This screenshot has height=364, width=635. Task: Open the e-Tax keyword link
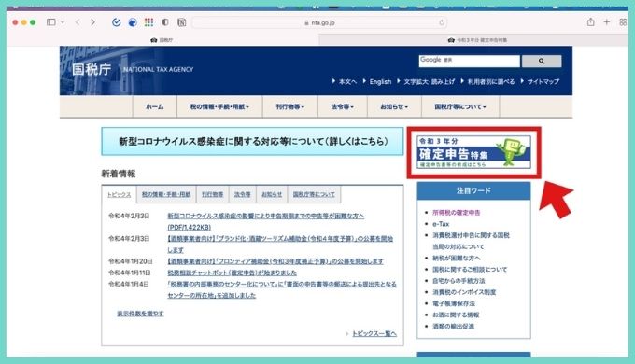point(441,224)
